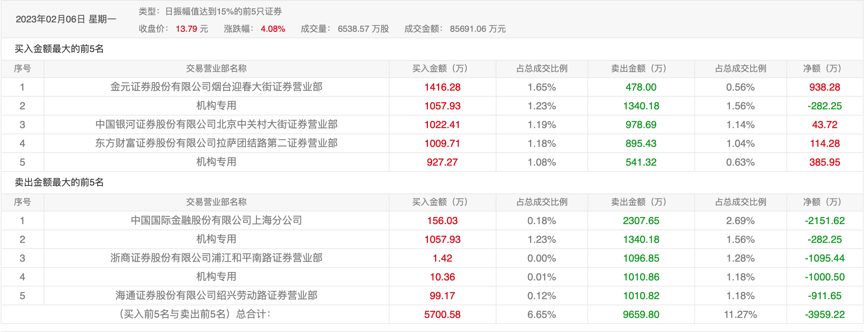Select 浙商证券股份有限公司浦江和平南路证券营业部
Screen dimensions: 868x332
216,258
